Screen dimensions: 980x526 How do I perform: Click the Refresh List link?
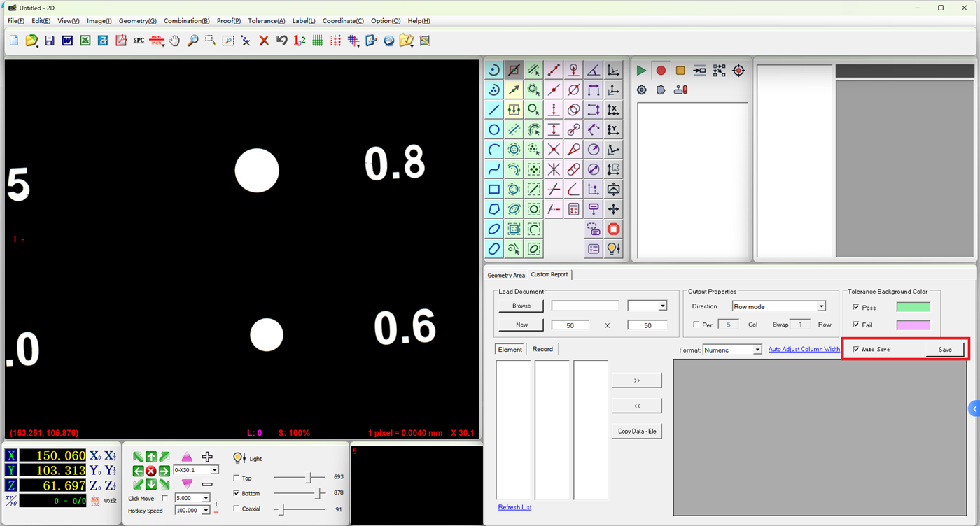pyautogui.click(x=514, y=507)
